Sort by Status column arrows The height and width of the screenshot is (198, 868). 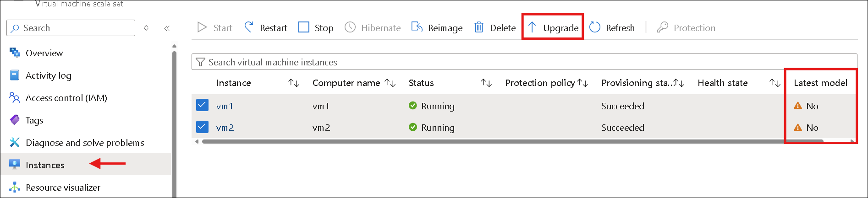pos(486,83)
